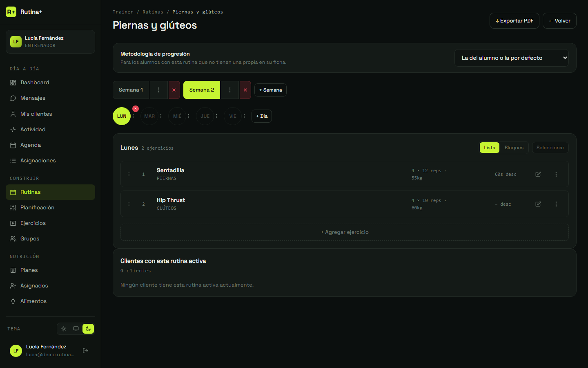Open Sentadilla row three-dot menu
This screenshot has height=368, width=588.
pyautogui.click(x=556, y=174)
